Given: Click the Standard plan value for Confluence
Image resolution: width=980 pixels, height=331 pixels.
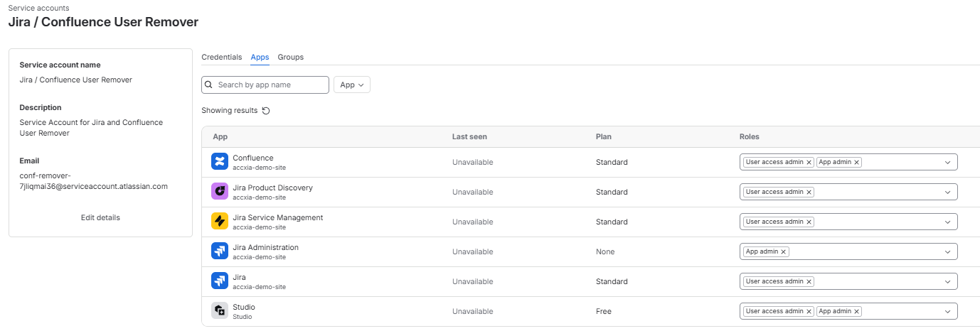Looking at the screenshot, I should [612, 162].
